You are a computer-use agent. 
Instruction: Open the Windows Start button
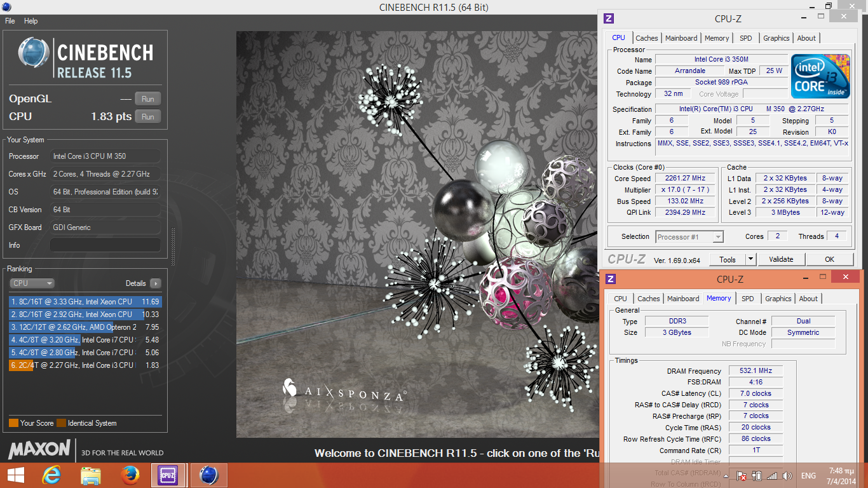(x=16, y=475)
